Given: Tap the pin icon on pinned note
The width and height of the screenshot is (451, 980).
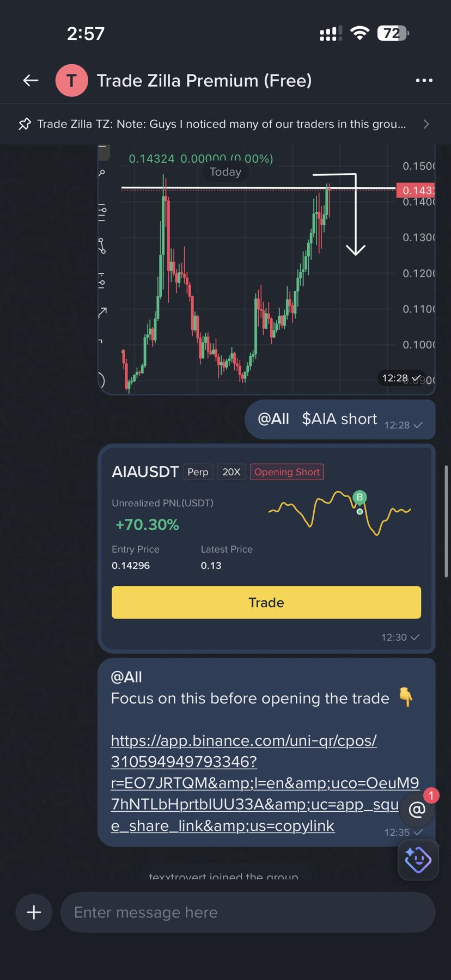Looking at the screenshot, I should click(x=25, y=124).
